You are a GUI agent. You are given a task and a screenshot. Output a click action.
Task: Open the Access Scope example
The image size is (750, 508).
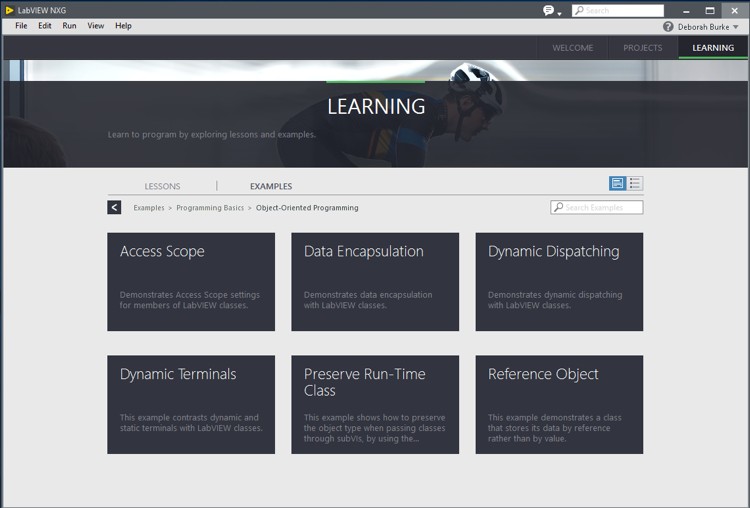point(191,282)
